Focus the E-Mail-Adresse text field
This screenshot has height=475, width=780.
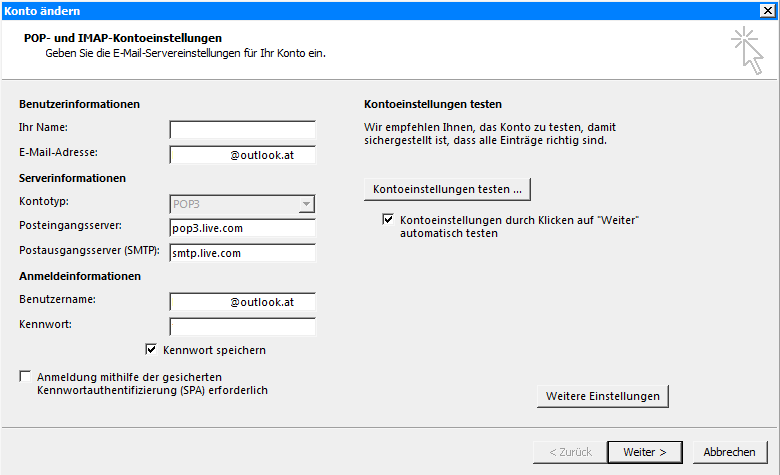242,155
